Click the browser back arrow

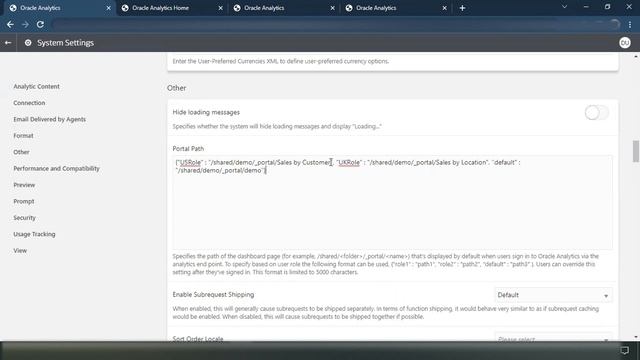10,24
